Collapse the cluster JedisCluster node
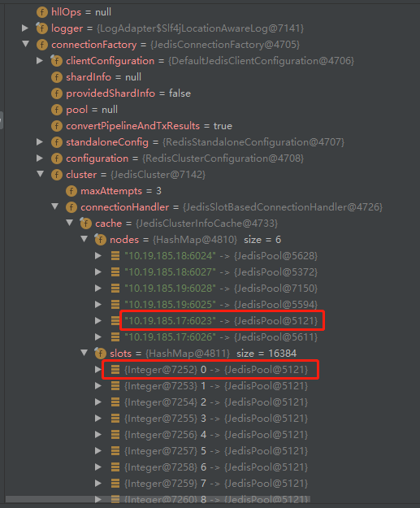 tap(40, 174)
